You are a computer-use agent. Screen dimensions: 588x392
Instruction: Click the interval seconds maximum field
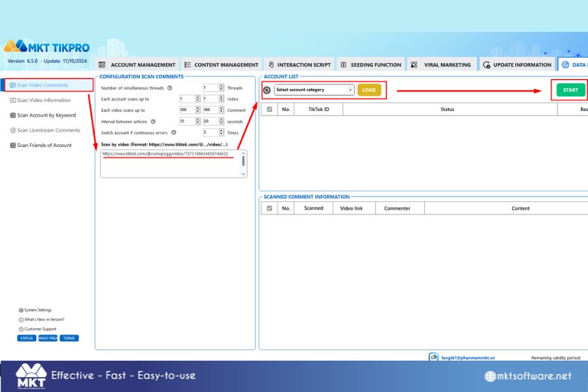[211, 121]
